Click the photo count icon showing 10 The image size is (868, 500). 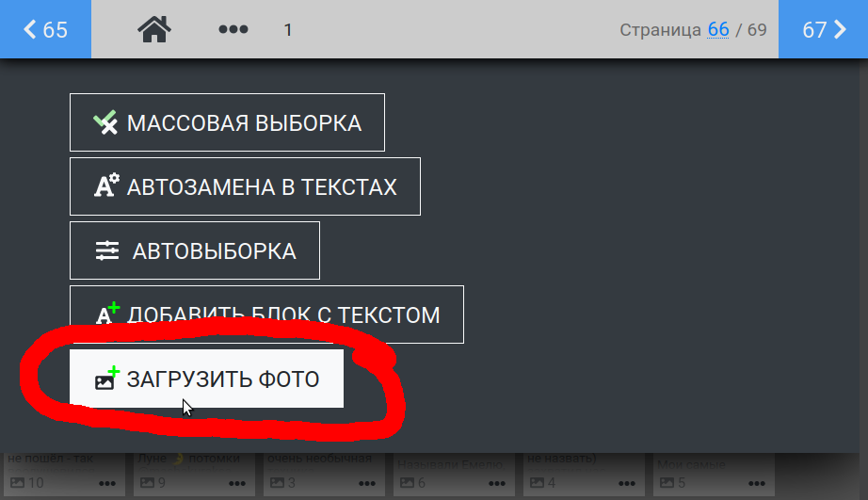16,484
